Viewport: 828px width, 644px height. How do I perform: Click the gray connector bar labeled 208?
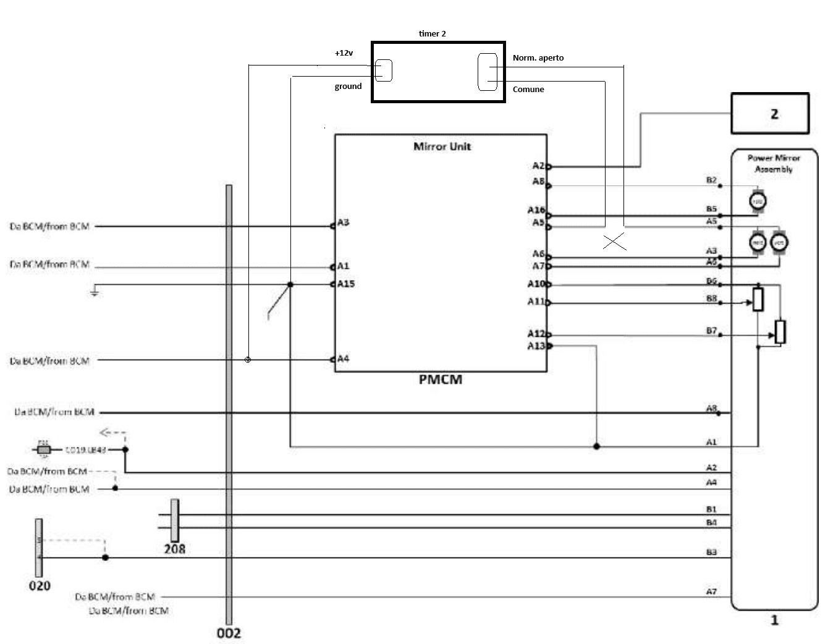point(175,520)
